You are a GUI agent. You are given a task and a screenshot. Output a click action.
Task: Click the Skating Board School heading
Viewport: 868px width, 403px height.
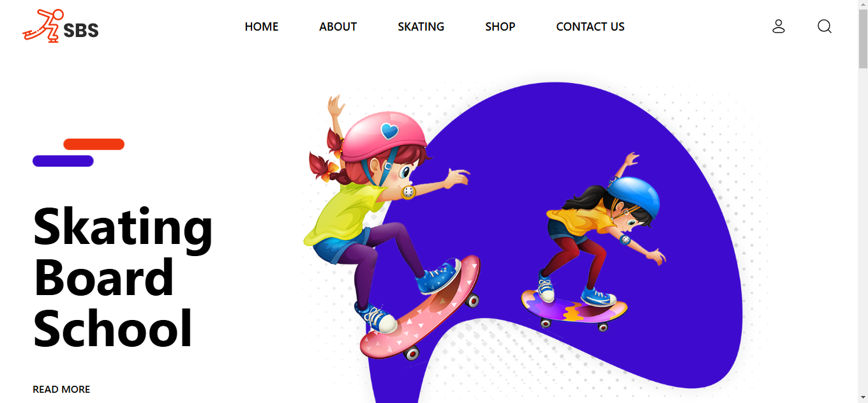click(x=123, y=278)
